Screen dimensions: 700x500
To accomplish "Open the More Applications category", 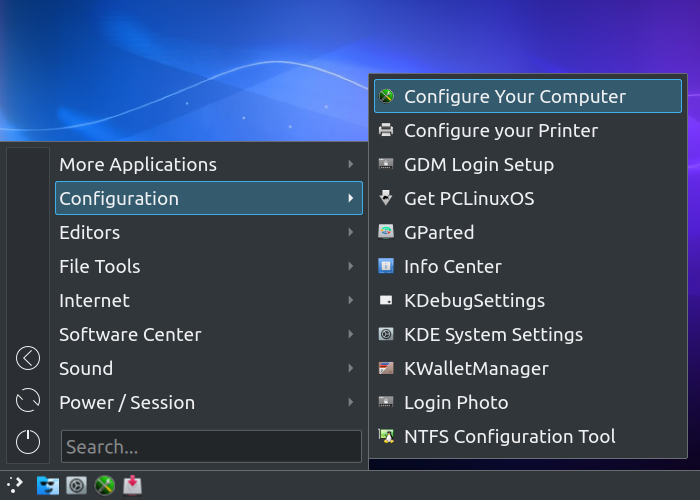I will [209, 164].
